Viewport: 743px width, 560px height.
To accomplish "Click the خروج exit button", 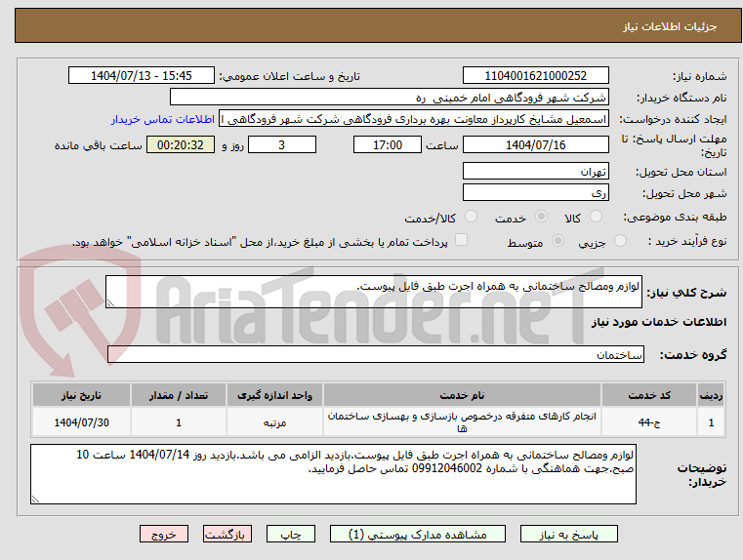I will [x=163, y=534].
